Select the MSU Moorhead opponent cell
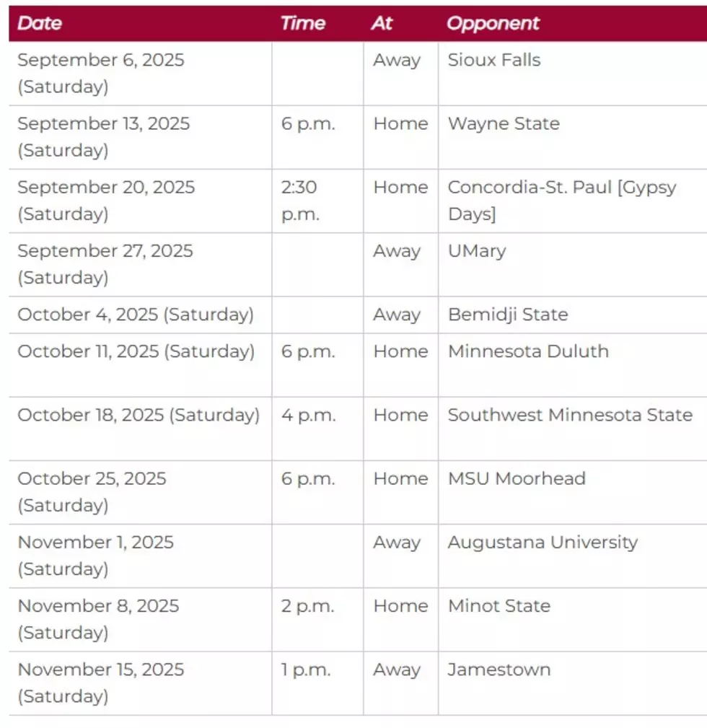The height and width of the screenshot is (728, 707). click(x=572, y=493)
